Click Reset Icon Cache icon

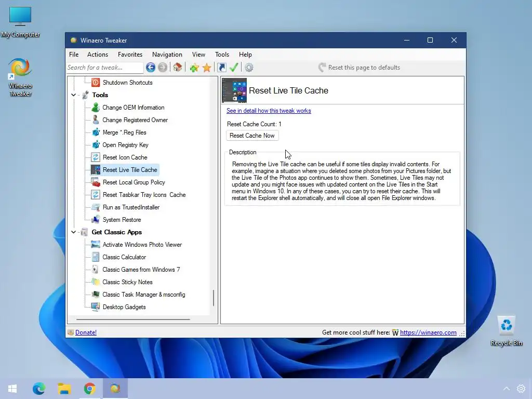[96, 157]
